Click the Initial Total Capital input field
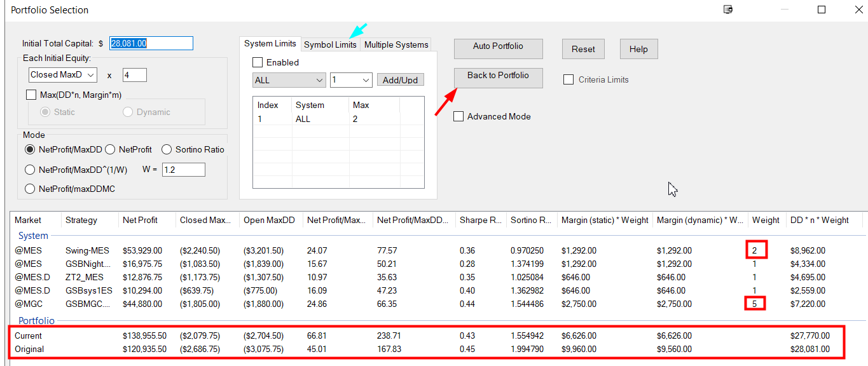Screen dimensions: 868x366 (x=151, y=43)
